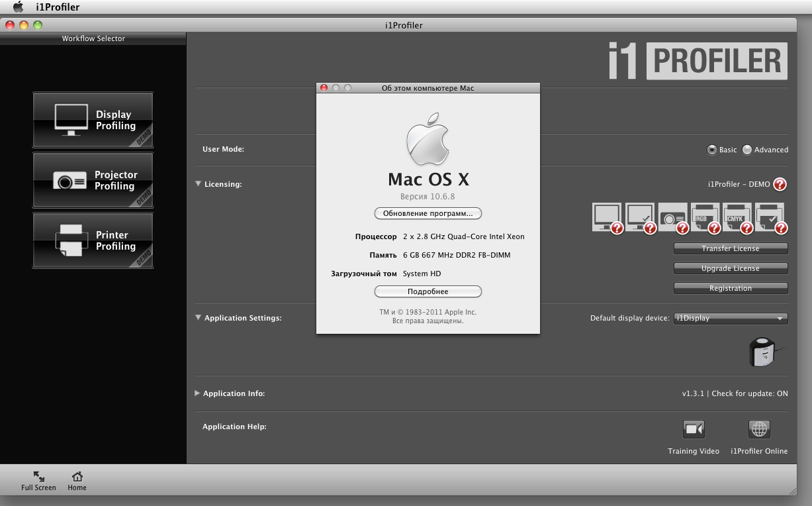Click the Подробнее button
Viewport: 812px width, 506px height.
click(x=428, y=291)
